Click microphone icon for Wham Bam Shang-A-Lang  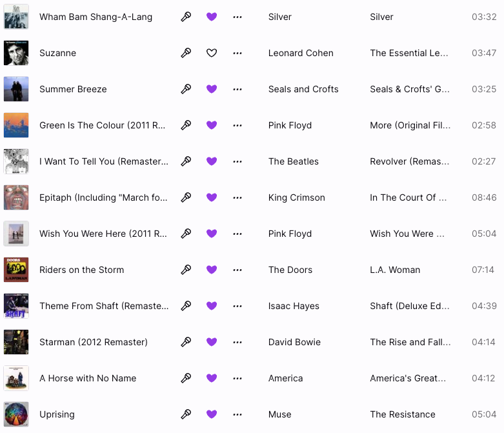point(186,17)
